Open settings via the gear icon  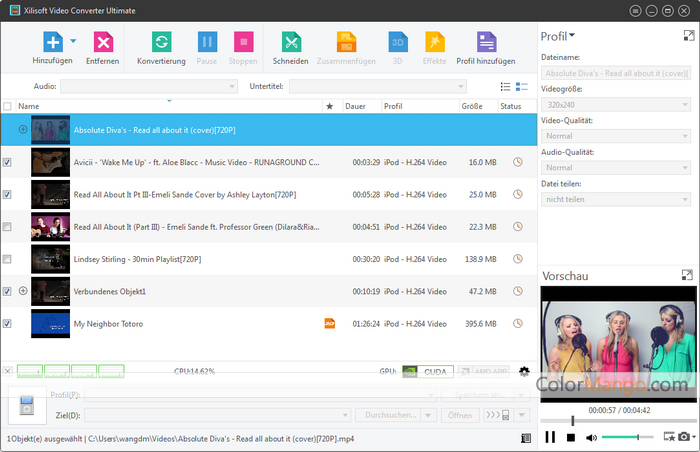[x=524, y=372]
